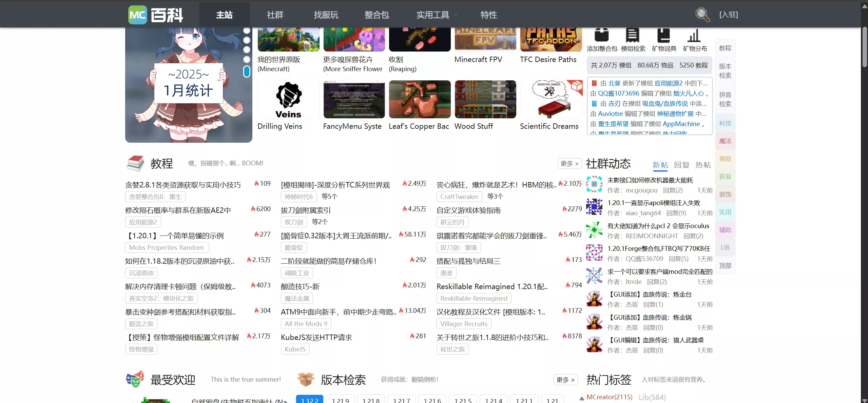This screenshot has height=403, width=868.
Task: Switch to the 找服玩 tab
Action: pos(326,14)
